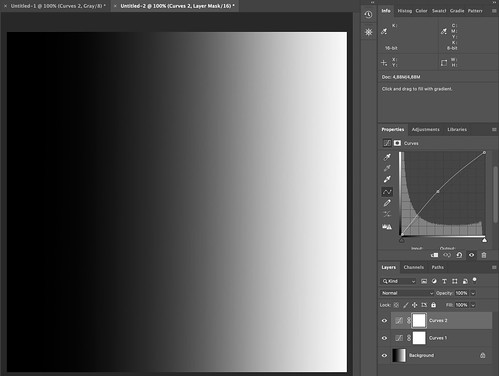
Task: Click the white point slider triangle
Action: click(484, 240)
